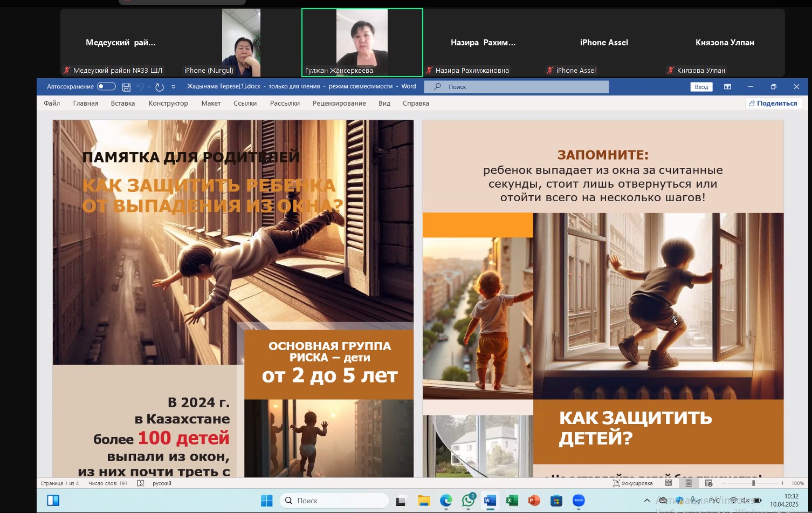The height and width of the screenshot is (513, 812).
Task: Open the РУС input language selector
Action: click(714, 501)
